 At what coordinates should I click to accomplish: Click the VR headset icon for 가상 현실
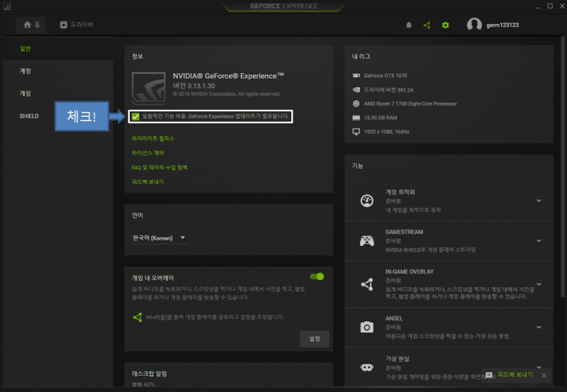click(x=366, y=367)
